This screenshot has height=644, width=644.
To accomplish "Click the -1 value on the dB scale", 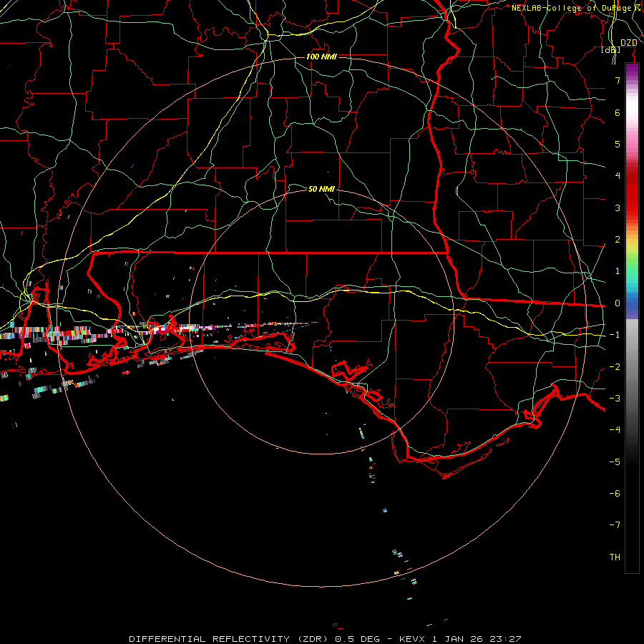I will point(615,335).
